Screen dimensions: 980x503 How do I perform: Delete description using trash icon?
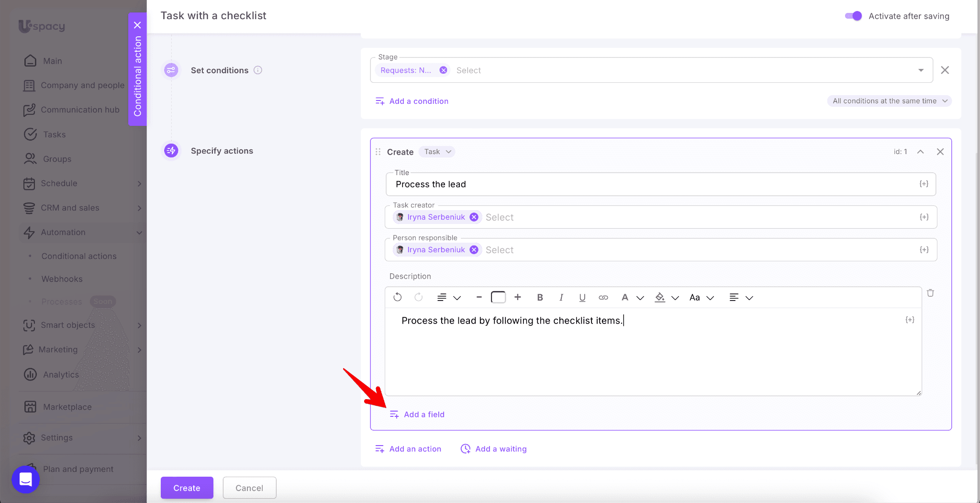click(930, 293)
